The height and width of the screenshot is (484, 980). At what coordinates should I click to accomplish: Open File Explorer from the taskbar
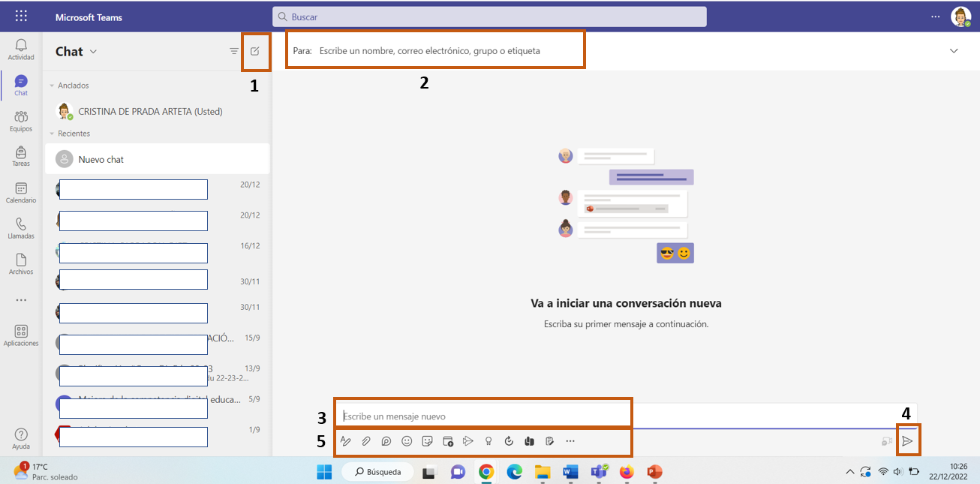tap(543, 472)
